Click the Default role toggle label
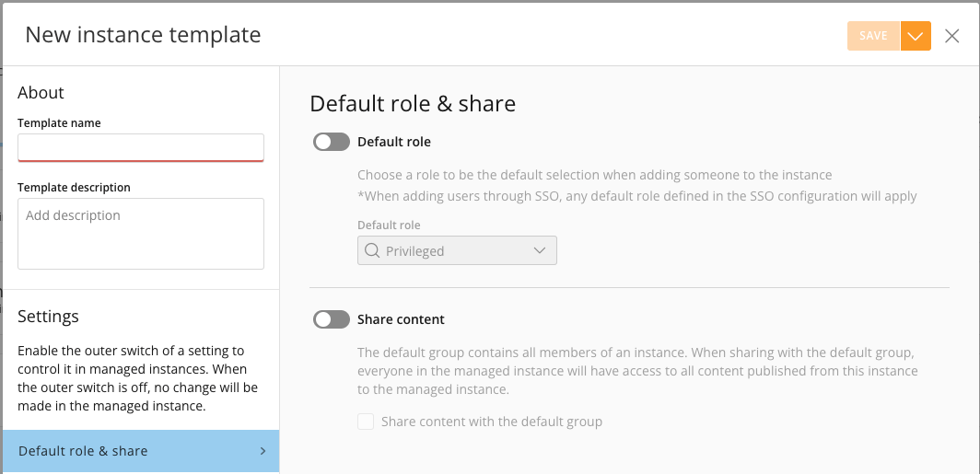Viewport: 980px width, 474px height. (x=394, y=142)
